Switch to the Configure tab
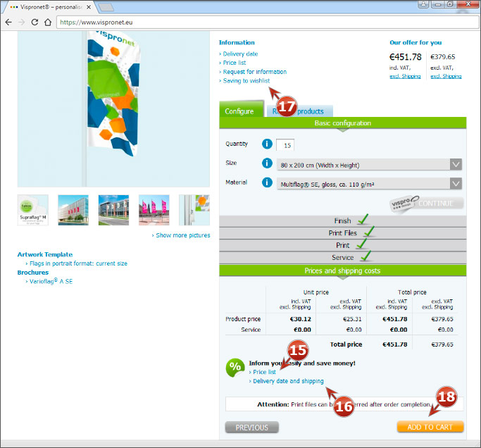Image resolution: width=481 pixels, height=448 pixels. pos(241,111)
